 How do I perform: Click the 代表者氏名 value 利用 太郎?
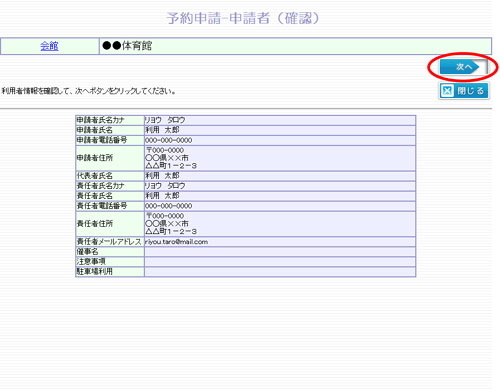click(x=162, y=176)
